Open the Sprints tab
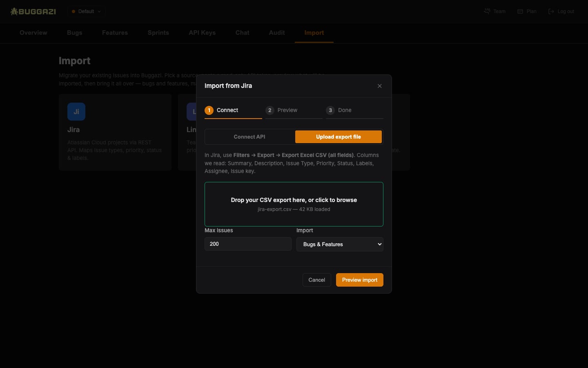Viewport: 588px width, 368px height. (158, 33)
